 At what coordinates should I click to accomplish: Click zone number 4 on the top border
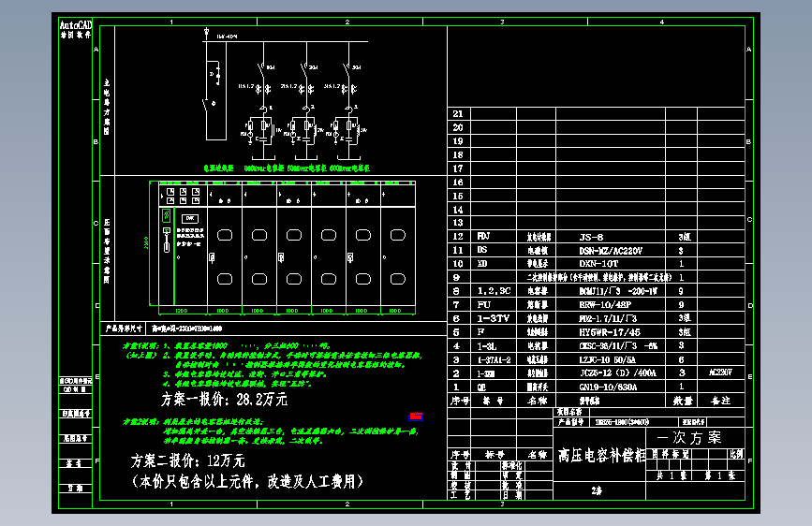662,22
